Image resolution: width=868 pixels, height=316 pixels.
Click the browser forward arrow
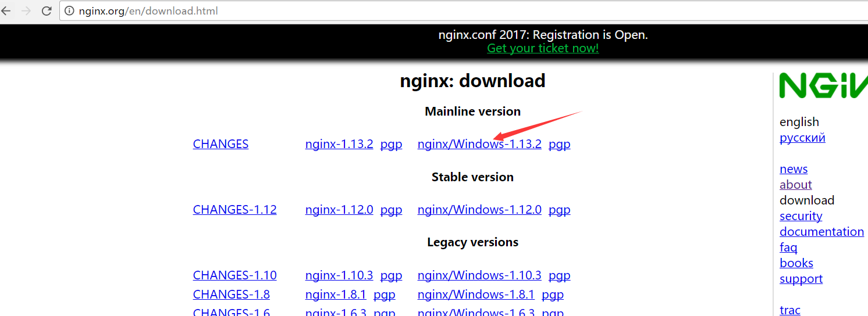[x=26, y=10]
